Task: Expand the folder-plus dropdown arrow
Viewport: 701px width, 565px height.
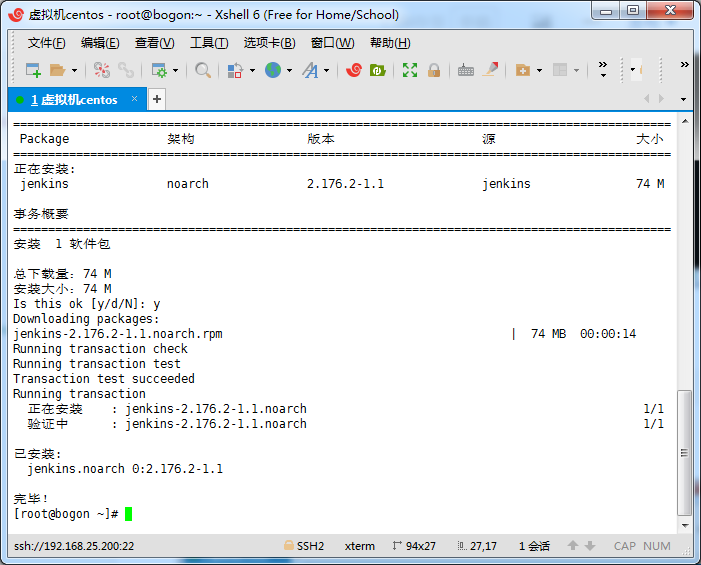Action: [x=539, y=70]
